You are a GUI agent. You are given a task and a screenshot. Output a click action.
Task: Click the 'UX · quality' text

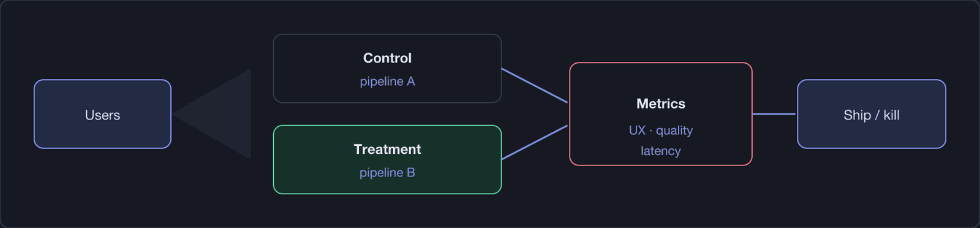[x=661, y=131]
